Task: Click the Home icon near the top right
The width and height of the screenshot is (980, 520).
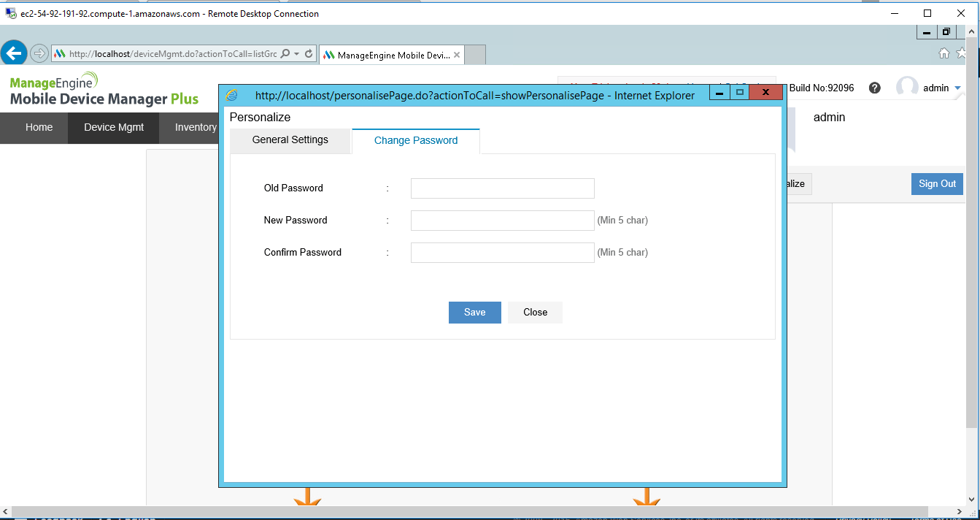Action: pos(944,53)
